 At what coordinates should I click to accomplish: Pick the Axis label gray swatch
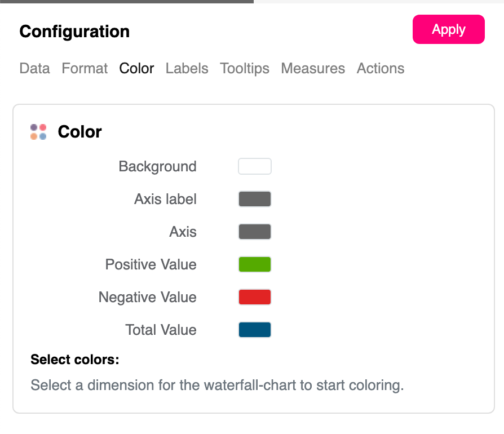[x=255, y=200]
